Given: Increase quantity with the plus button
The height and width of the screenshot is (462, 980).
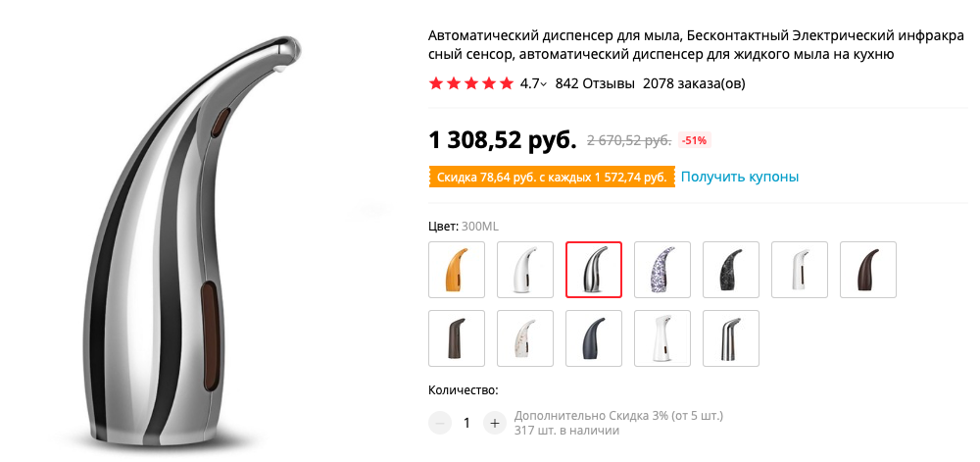Looking at the screenshot, I should 494,423.
